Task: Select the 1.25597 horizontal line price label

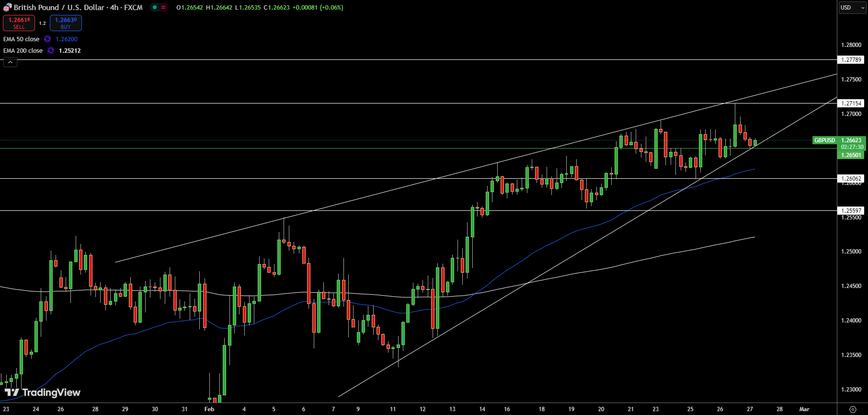Action: pos(851,210)
